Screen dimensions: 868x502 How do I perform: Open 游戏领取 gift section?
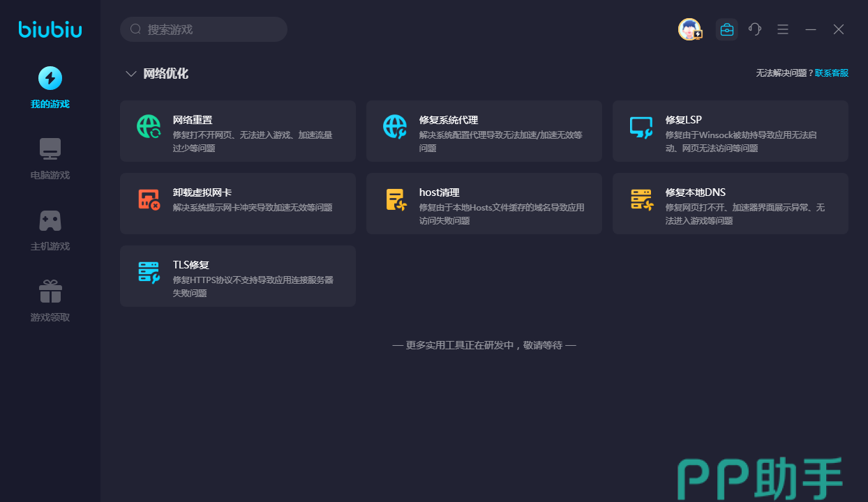point(50,301)
